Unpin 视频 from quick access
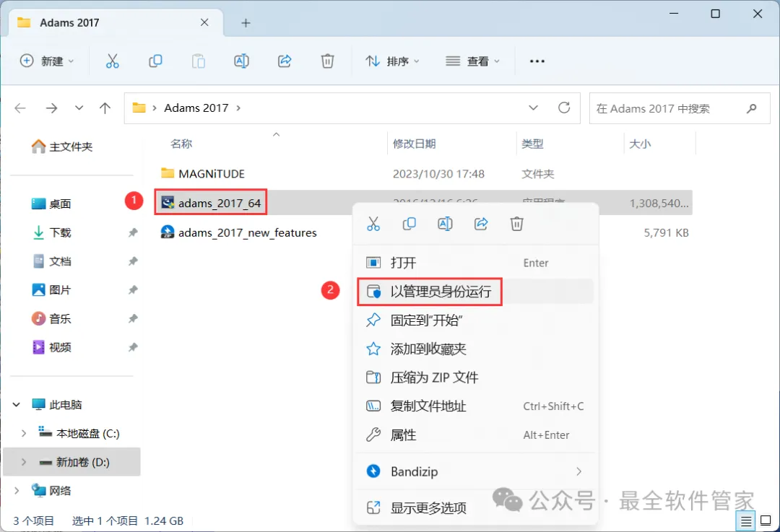Screen dimensions: 780x532 coord(133,347)
